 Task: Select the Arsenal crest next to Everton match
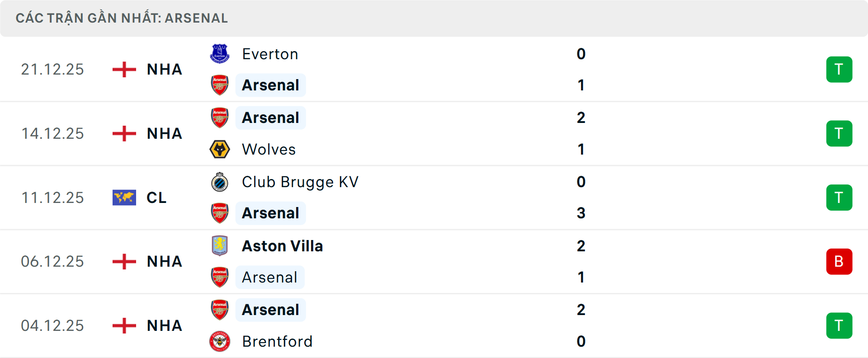[220, 85]
